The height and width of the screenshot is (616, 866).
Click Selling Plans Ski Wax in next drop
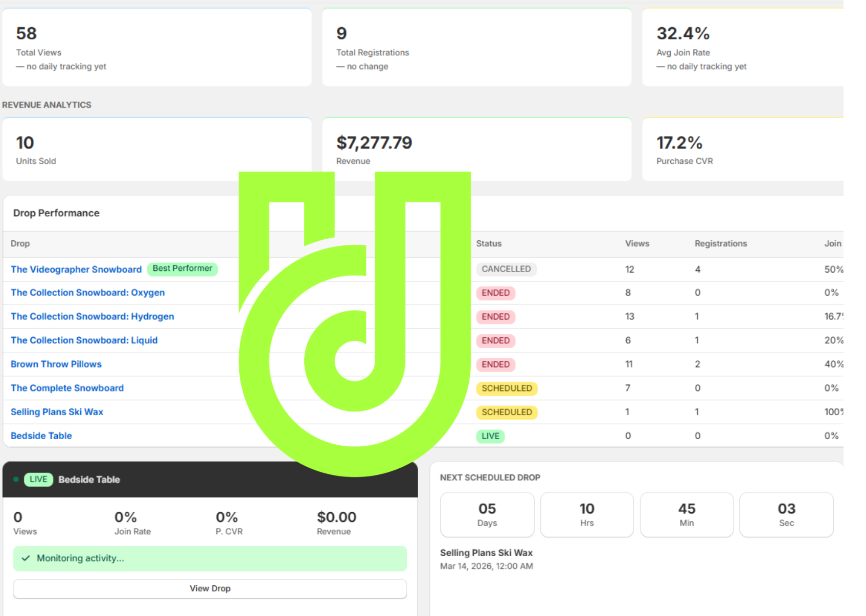(486, 553)
